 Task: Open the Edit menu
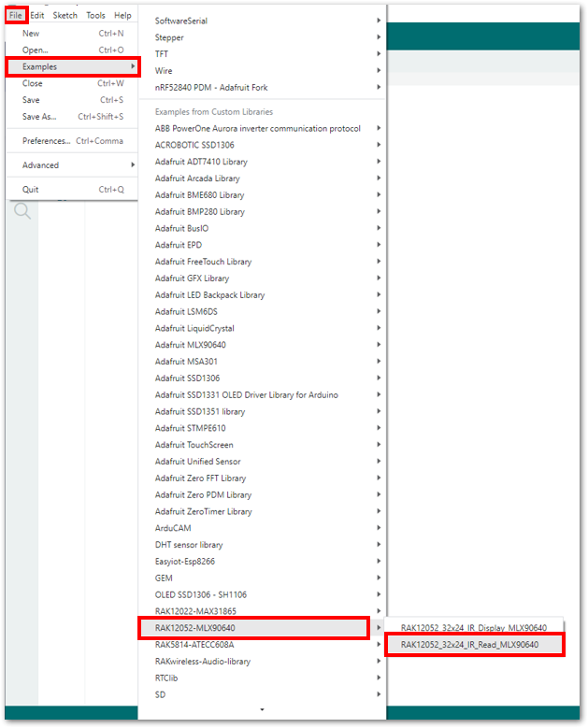click(37, 15)
